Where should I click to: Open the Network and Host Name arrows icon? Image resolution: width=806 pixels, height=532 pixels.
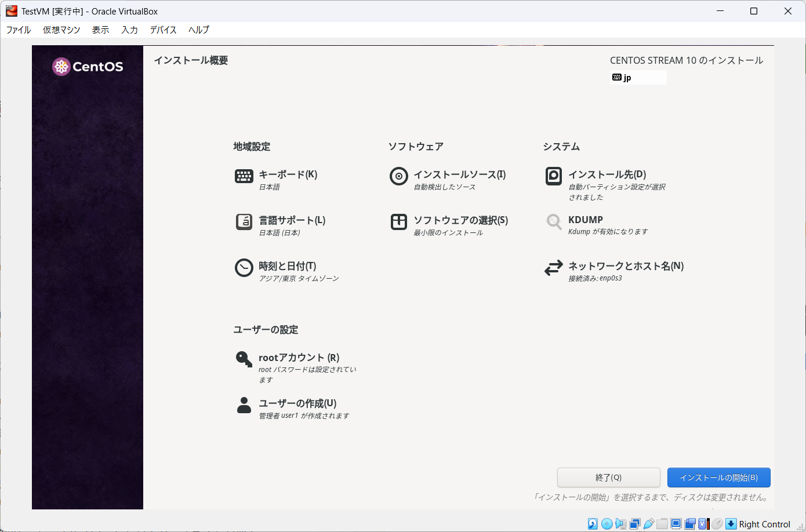point(554,268)
